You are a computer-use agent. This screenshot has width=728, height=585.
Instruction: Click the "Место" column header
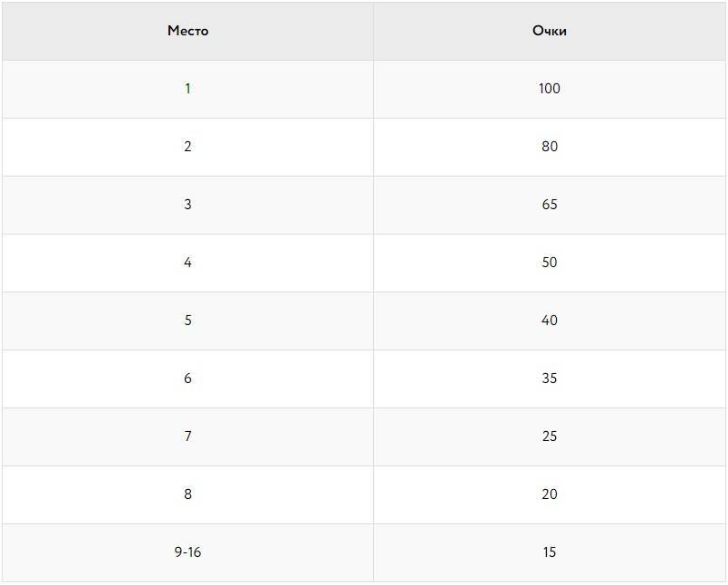187,31
